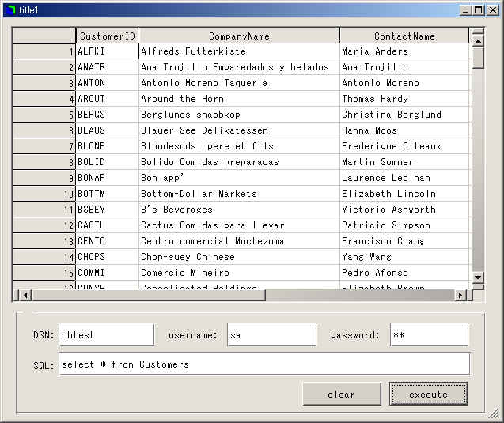Click the title1 application icon in title bar
This screenshot has width=504, height=423.
10,9
